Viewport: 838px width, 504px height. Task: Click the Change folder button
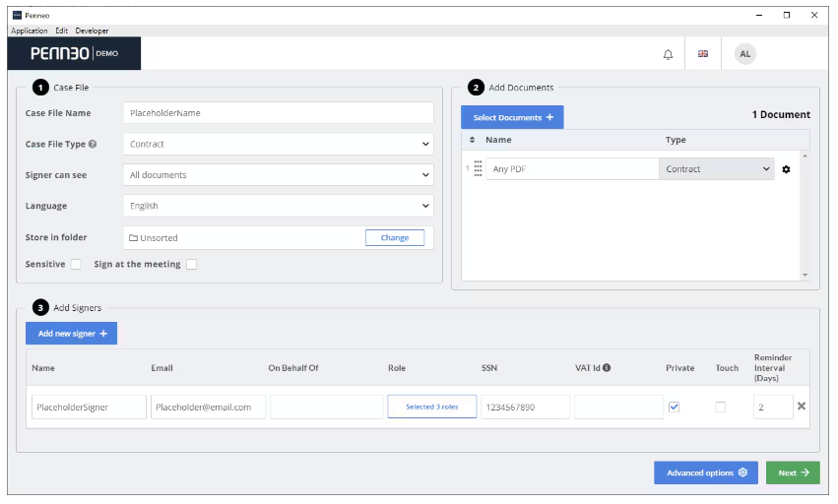(395, 238)
